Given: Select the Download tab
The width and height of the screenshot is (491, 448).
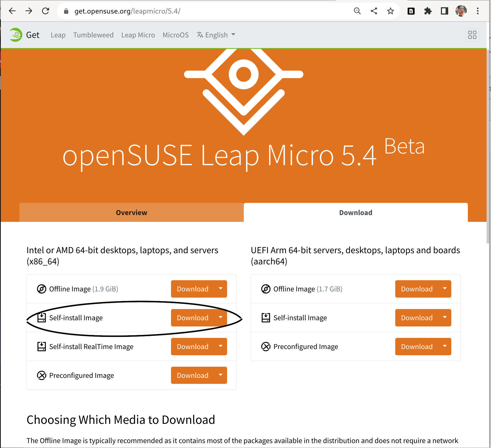Looking at the screenshot, I should tap(356, 212).
